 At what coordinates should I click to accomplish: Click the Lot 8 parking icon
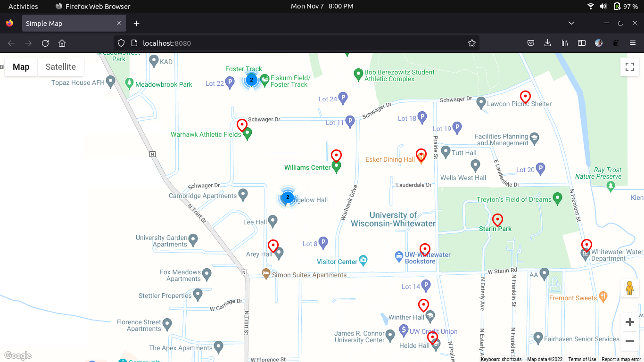coord(323,243)
